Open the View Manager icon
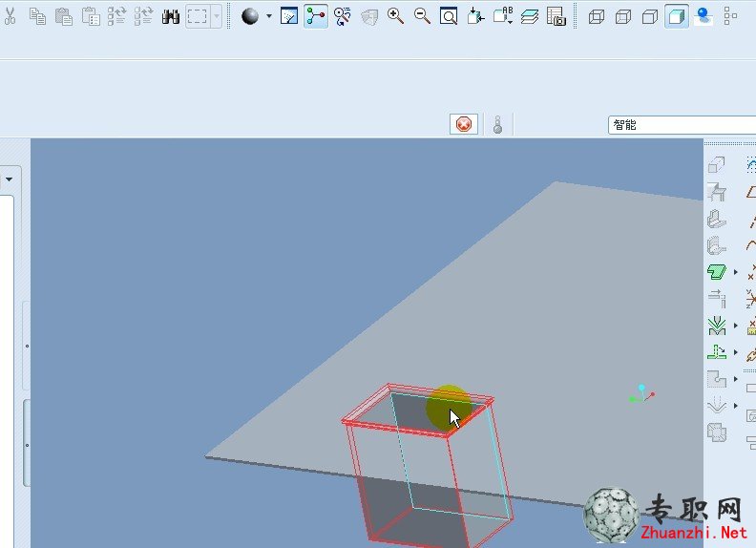756x548 pixels. pyautogui.click(x=556, y=16)
